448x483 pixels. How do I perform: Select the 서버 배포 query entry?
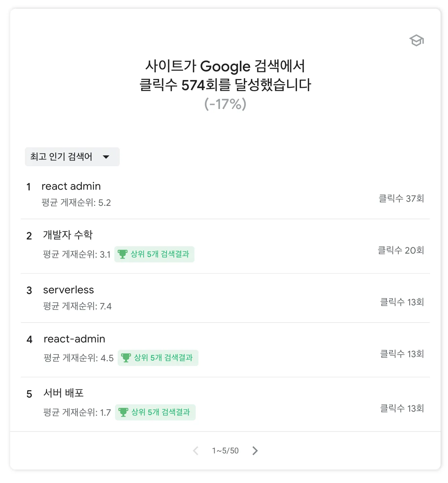point(225,404)
